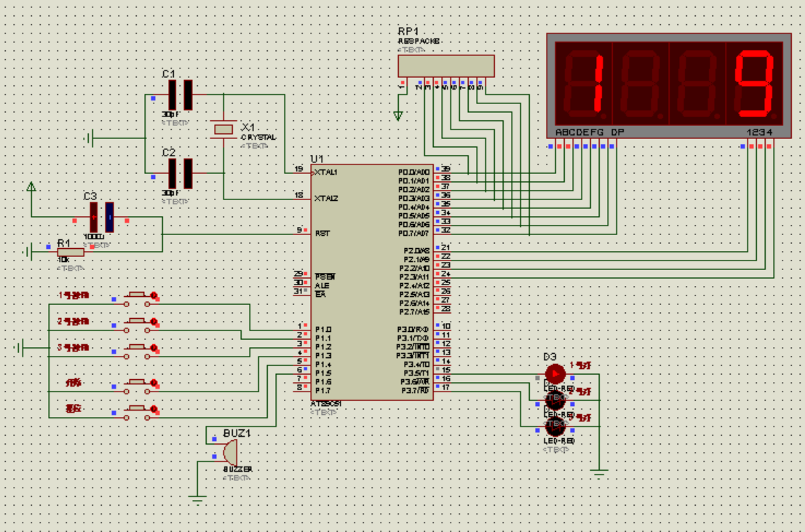Select the ground symbol below the buzzer

point(197,497)
